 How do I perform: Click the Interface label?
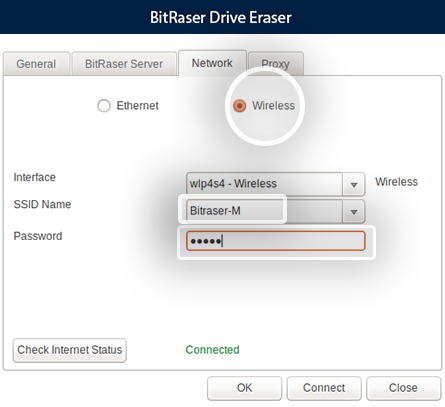pos(34,177)
